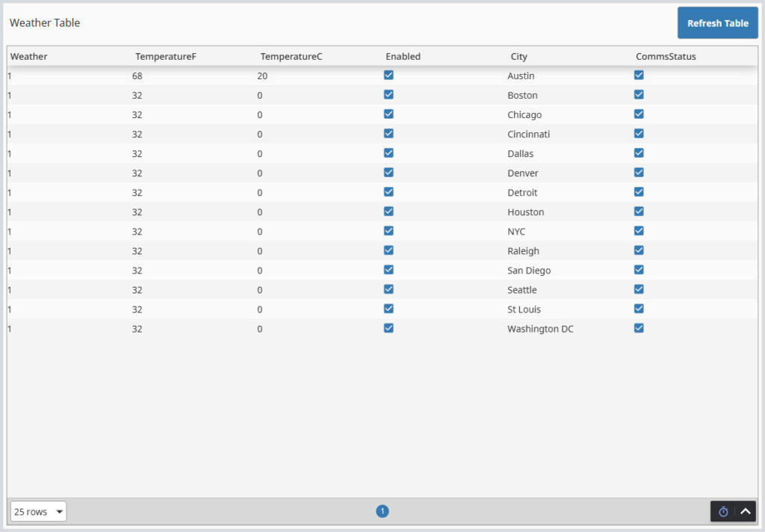
Task: Disable CommsStatus for Washington DC
Action: (x=639, y=328)
